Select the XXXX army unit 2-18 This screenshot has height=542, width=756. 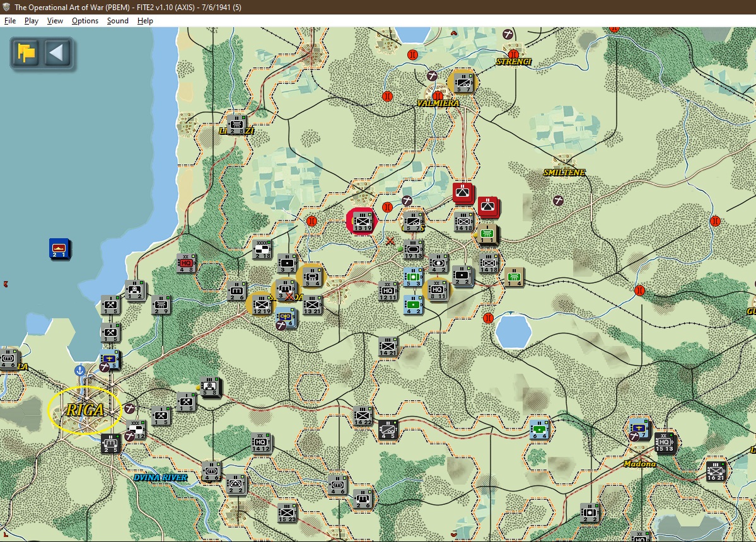(262, 250)
